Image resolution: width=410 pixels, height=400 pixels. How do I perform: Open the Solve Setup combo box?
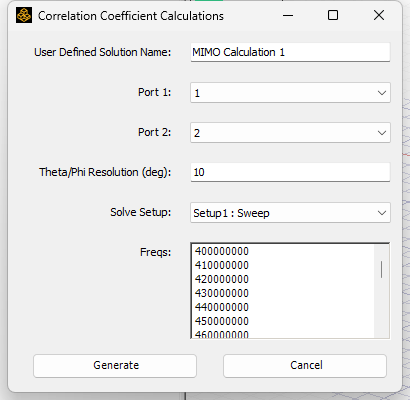[290, 213]
